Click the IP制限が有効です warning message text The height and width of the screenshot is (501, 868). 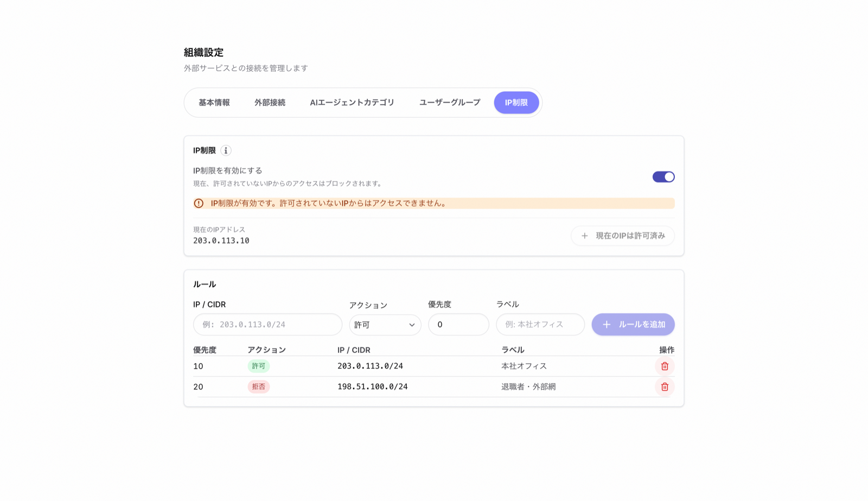tap(329, 203)
